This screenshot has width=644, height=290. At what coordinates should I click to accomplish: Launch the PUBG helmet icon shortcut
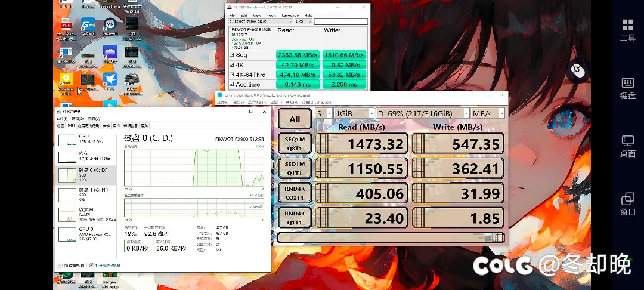[x=131, y=79]
